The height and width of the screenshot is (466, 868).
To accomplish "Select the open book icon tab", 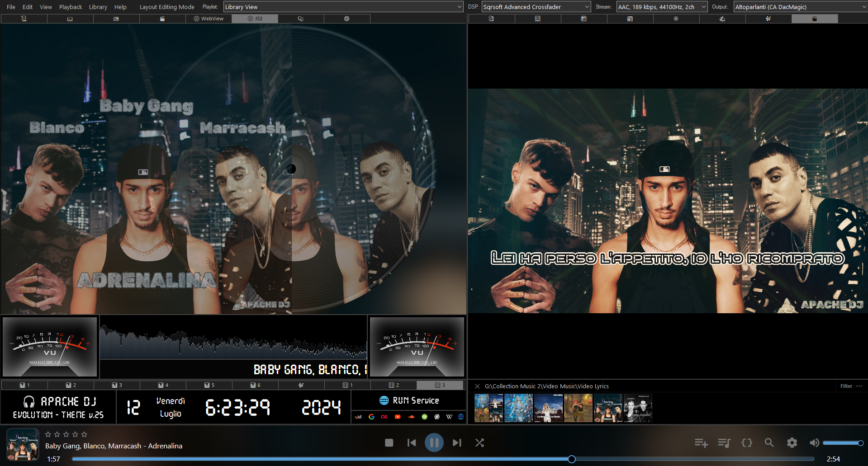I will (70, 19).
